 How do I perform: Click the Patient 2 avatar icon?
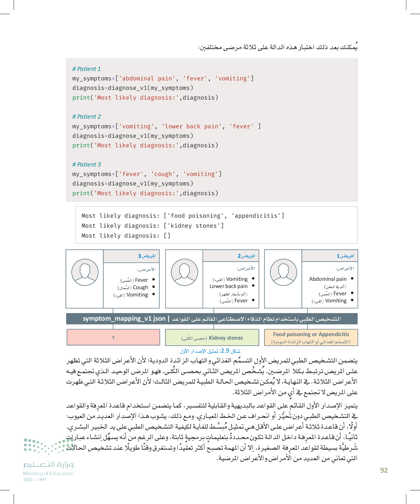pyautogui.click(x=184, y=272)
